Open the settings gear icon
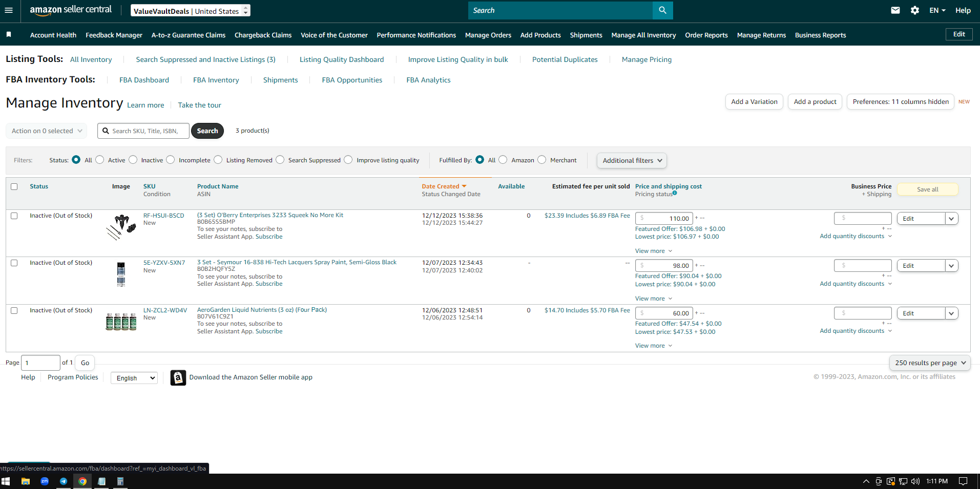 tap(915, 10)
